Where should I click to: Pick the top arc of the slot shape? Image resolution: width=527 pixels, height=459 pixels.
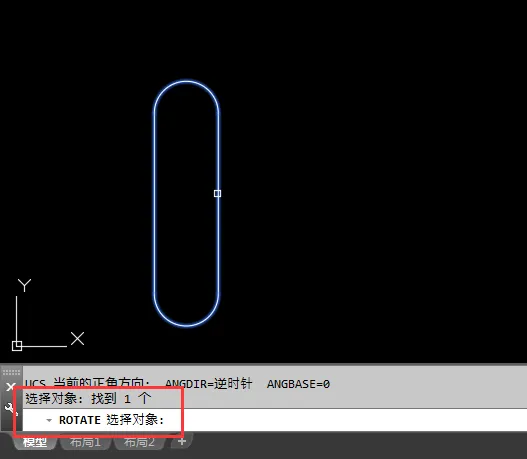pos(187,82)
